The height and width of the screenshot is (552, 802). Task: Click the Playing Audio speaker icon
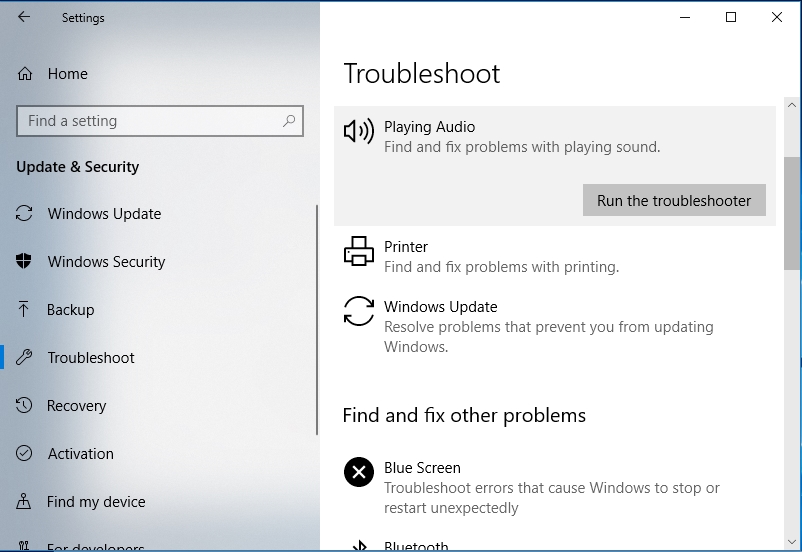pyautogui.click(x=358, y=131)
